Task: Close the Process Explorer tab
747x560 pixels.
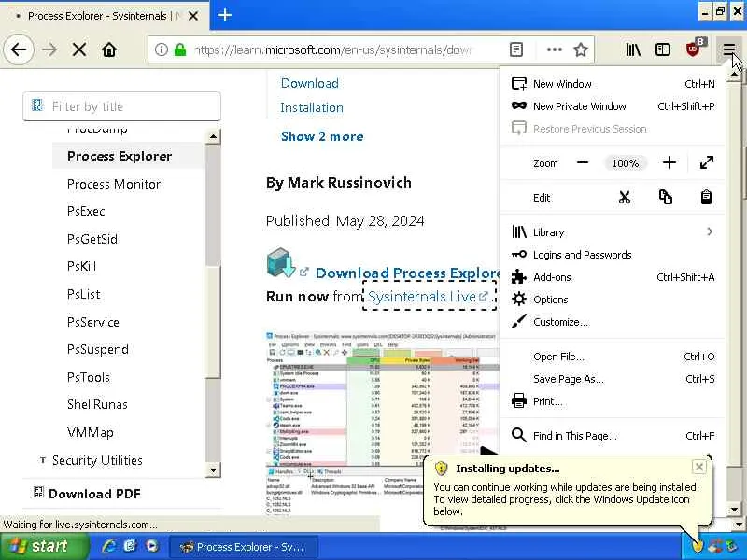Action: tap(193, 16)
